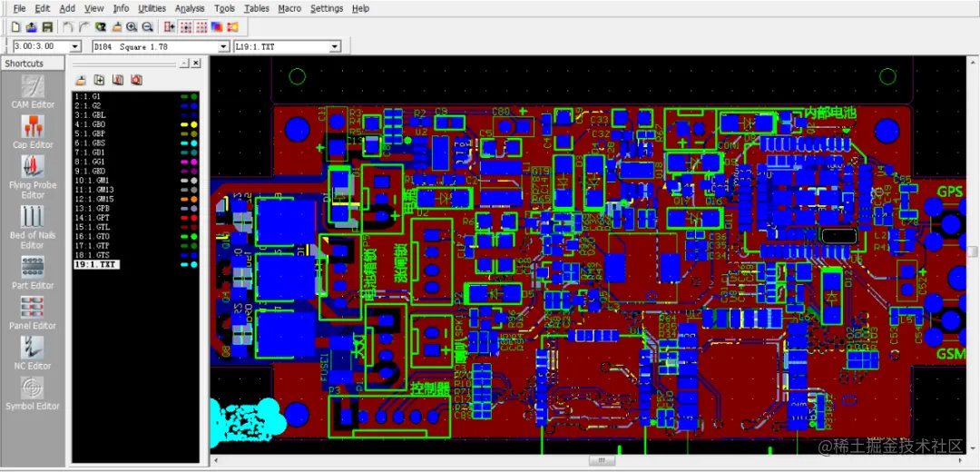Click the Save floppy disk icon

pos(47,27)
